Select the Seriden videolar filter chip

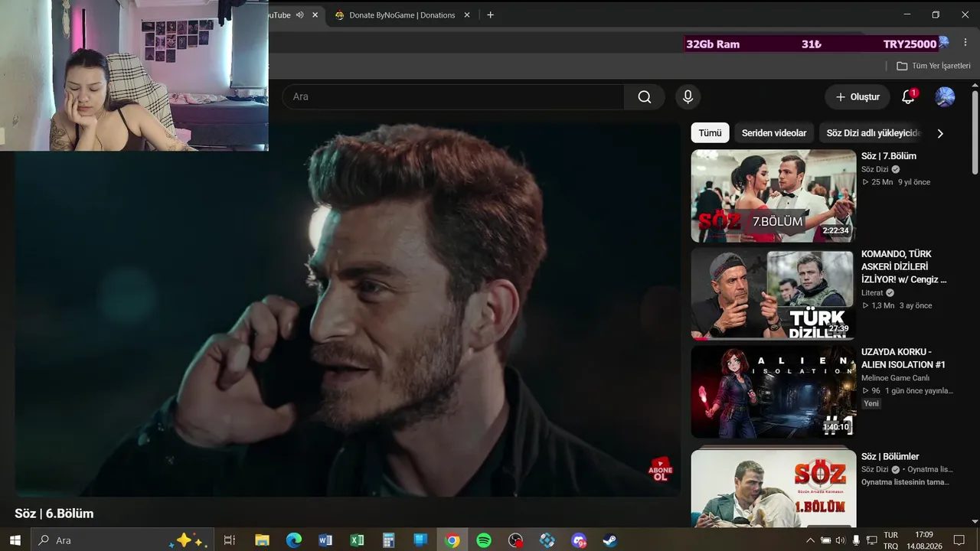[774, 133]
